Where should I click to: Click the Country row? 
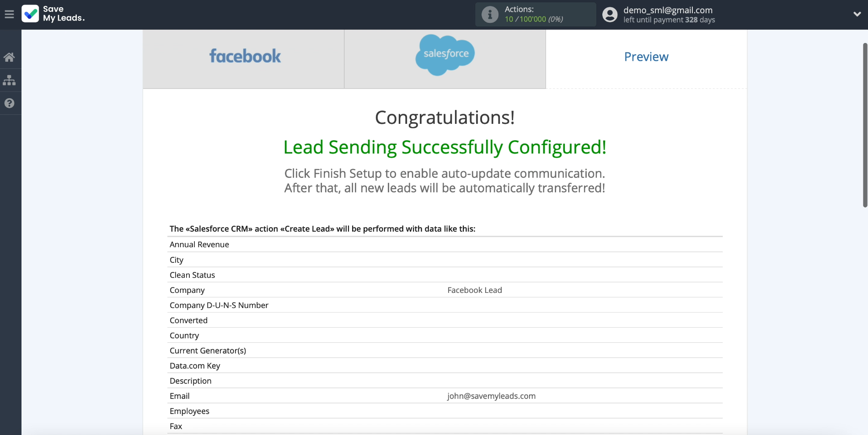coord(445,335)
